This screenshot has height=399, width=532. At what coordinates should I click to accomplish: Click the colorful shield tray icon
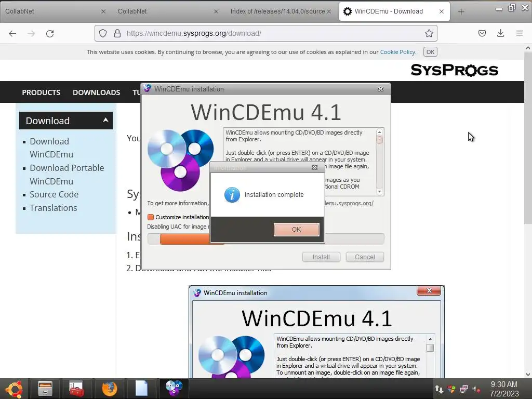click(451, 389)
